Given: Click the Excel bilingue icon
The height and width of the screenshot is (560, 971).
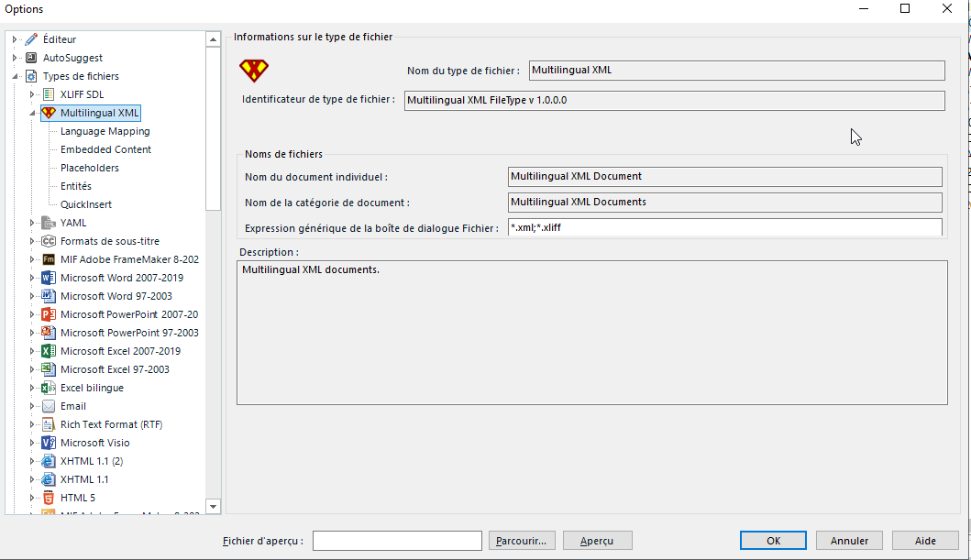Looking at the screenshot, I should coord(49,388).
